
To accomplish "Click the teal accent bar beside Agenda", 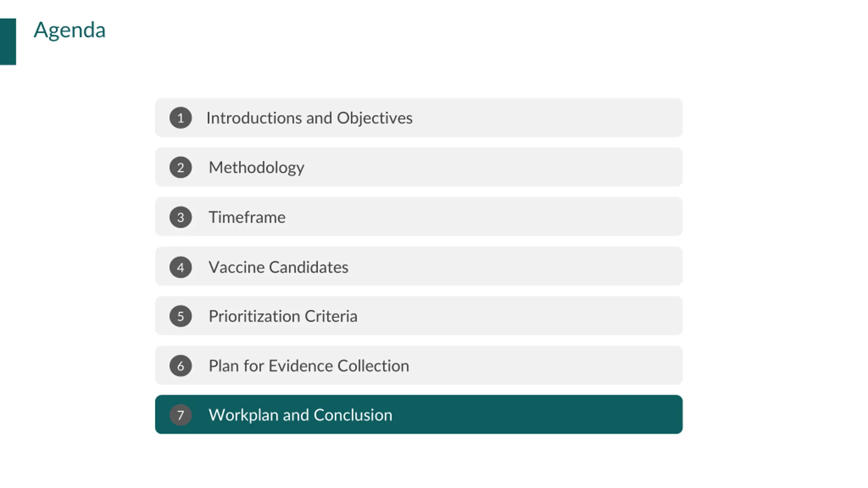I will click(x=8, y=41).
